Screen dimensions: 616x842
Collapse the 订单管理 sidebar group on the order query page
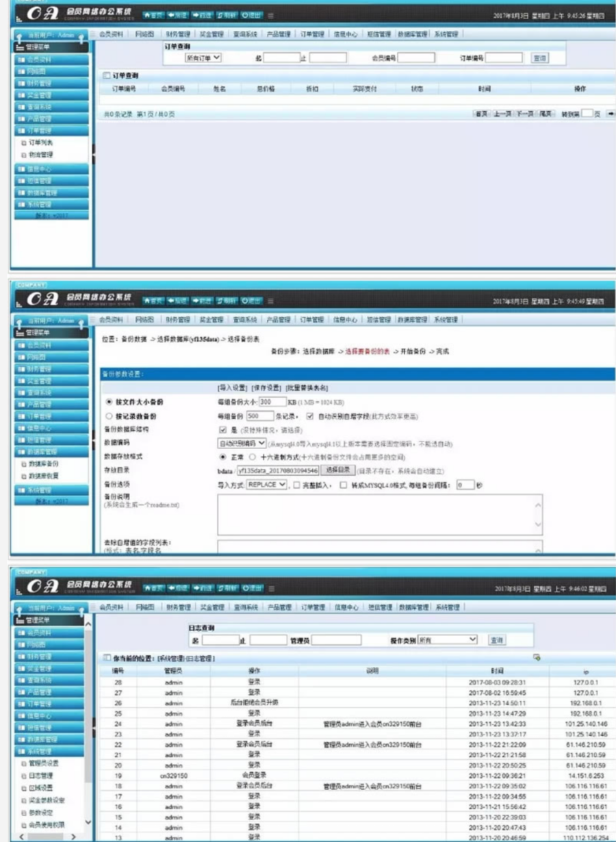click(52, 131)
